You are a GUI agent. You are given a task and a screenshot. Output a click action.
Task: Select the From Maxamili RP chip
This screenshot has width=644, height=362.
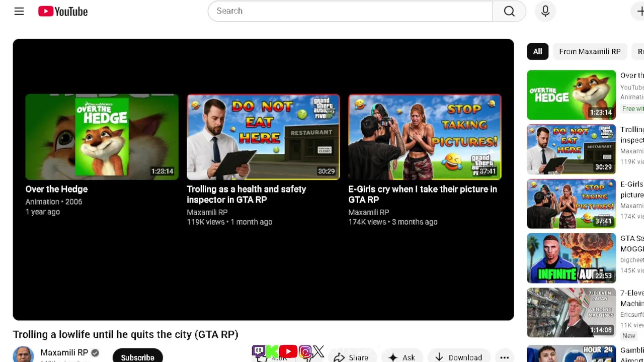(590, 51)
